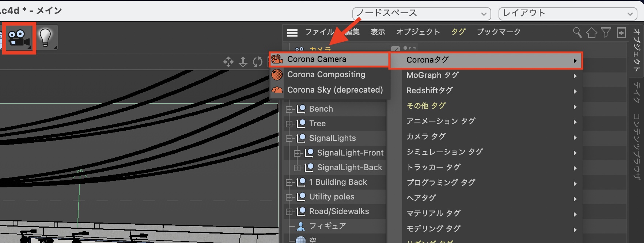This screenshot has height=243, width=644.
Task: Collapse the SignalLights group
Action: click(x=289, y=138)
